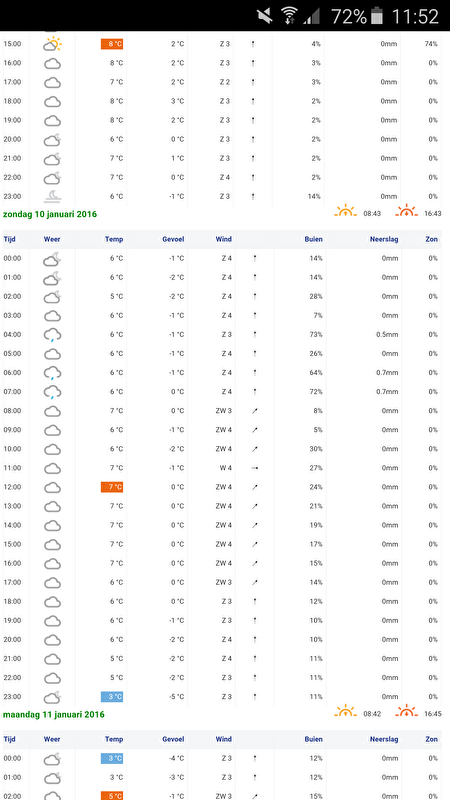
Task: Select the Temp column header for Sunday
Action: (114, 239)
